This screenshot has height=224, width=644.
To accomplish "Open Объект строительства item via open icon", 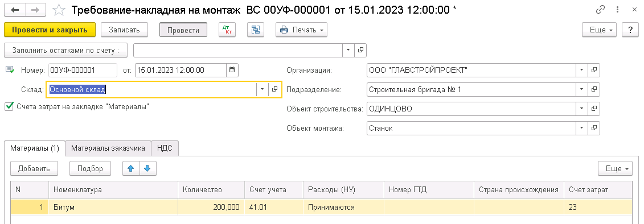I will click(x=594, y=109).
